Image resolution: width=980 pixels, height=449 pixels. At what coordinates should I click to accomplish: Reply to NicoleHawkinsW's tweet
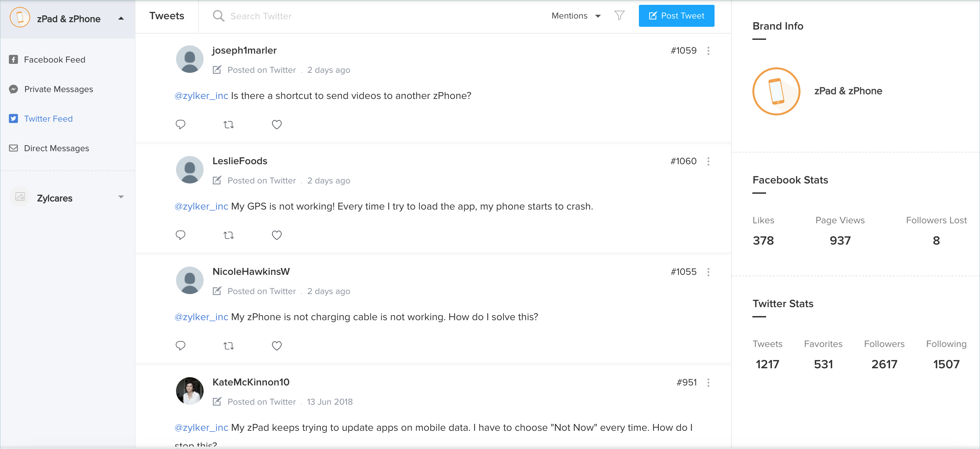tap(180, 346)
